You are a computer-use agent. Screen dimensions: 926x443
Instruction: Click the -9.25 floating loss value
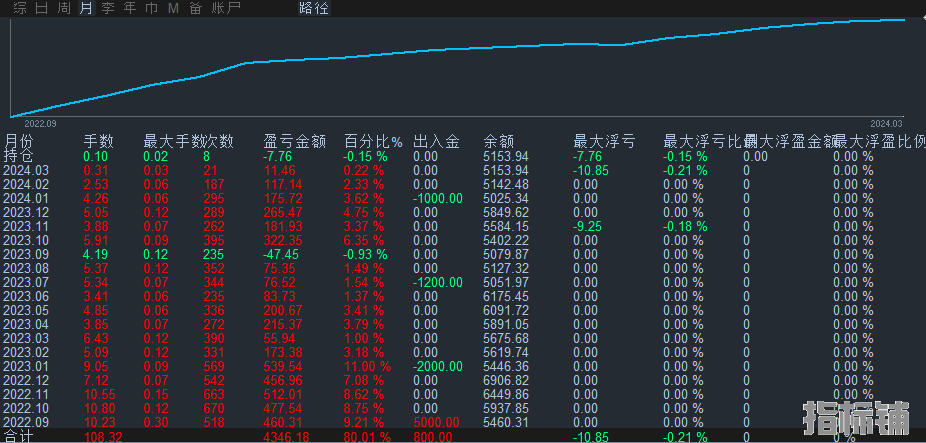tap(588, 226)
